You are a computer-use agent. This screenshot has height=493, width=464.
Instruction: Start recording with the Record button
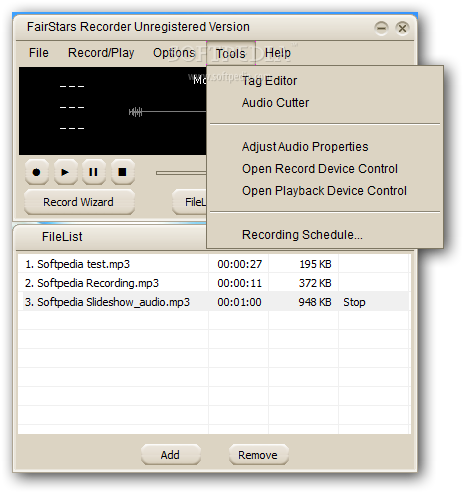[x=37, y=172]
